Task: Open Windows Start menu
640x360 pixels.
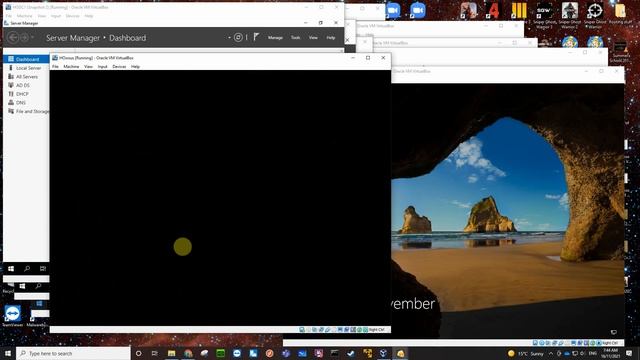Action: (8, 353)
